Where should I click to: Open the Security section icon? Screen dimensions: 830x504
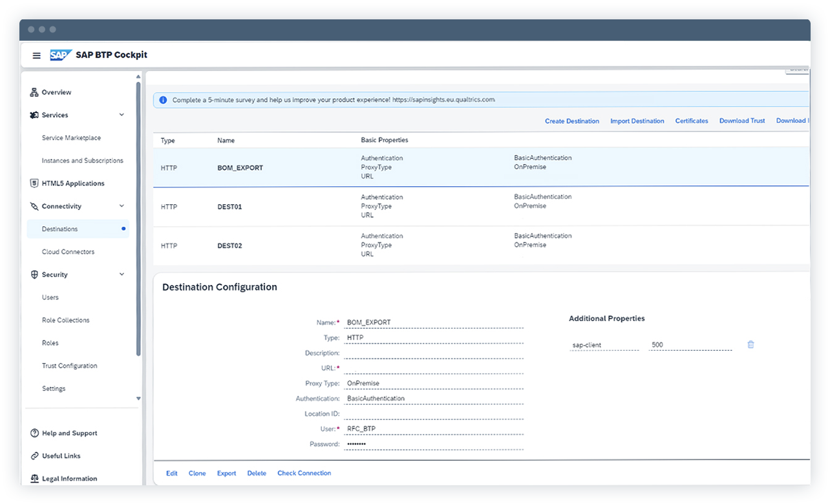[34, 274]
